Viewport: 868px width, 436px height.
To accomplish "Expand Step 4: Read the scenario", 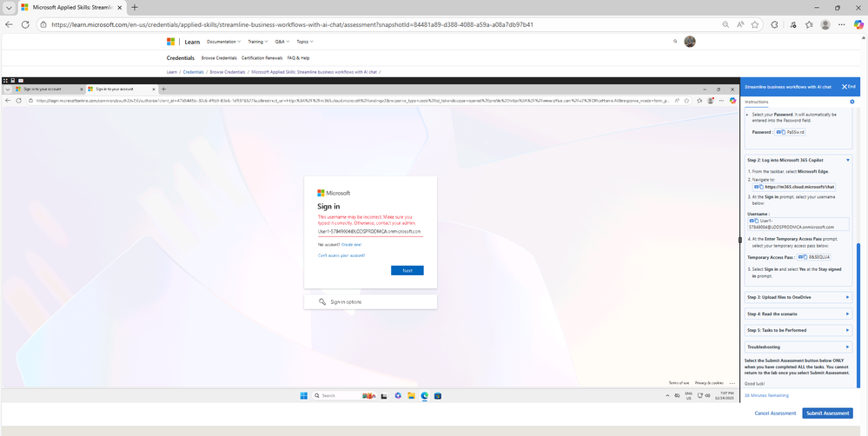I will pos(798,314).
